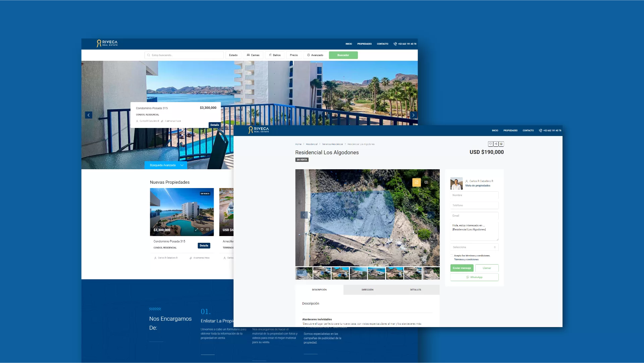The image size is (644, 363).
Task: Open the Selecciona dropdown in the contact form
Action: 474,247
